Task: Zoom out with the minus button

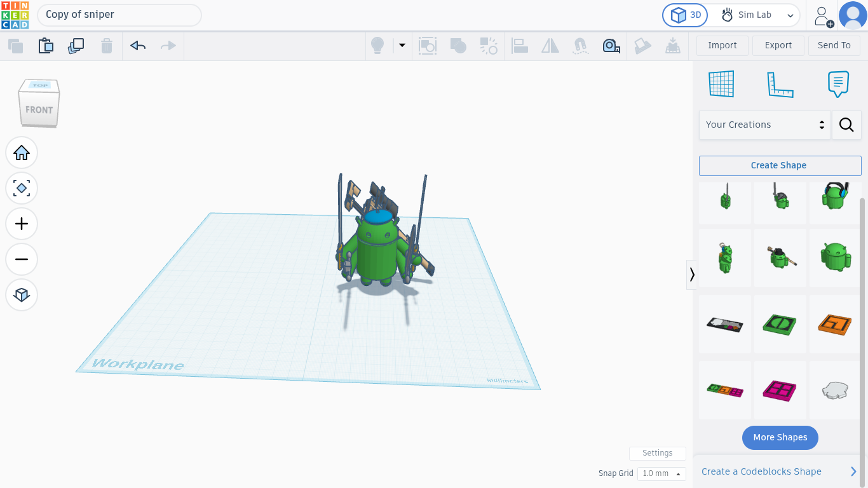Action: point(22,259)
